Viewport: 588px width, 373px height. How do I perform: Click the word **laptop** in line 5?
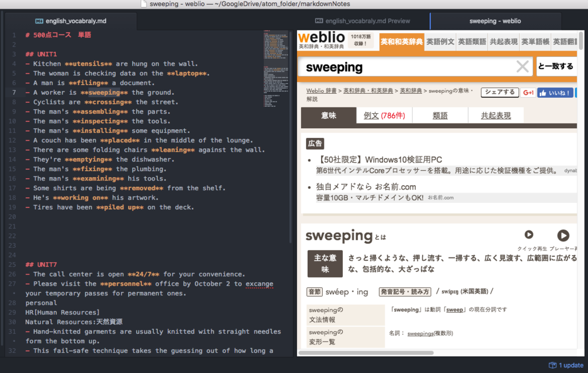click(187, 73)
